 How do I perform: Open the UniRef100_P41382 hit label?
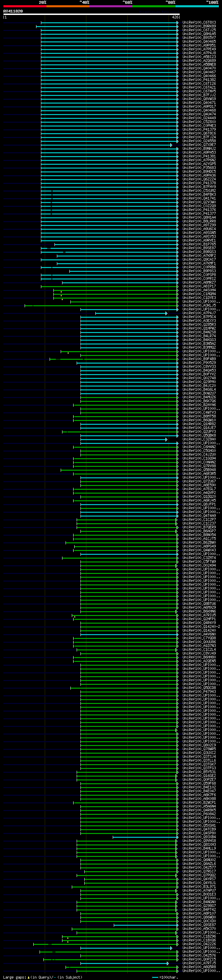(199, 80)
